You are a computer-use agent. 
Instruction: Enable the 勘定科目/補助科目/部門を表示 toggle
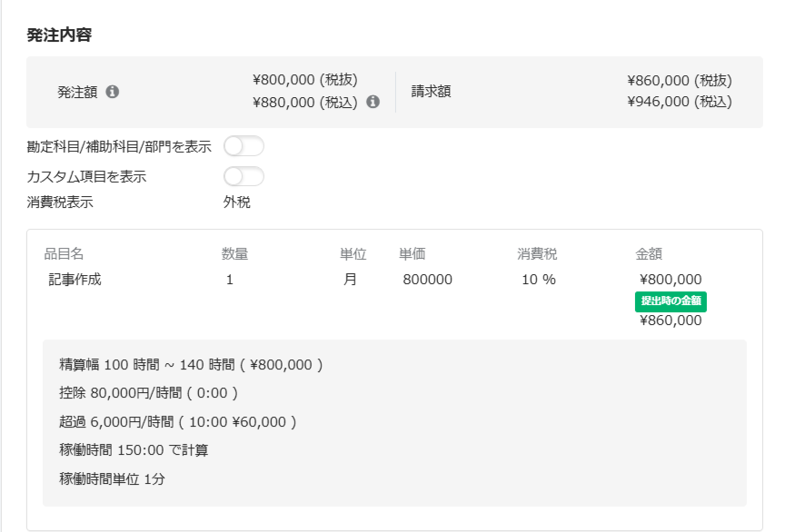[x=243, y=146]
